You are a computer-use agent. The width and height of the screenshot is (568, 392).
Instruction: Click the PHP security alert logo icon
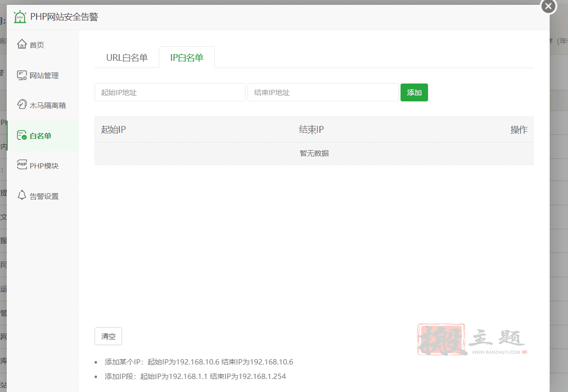click(x=20, y=17)
